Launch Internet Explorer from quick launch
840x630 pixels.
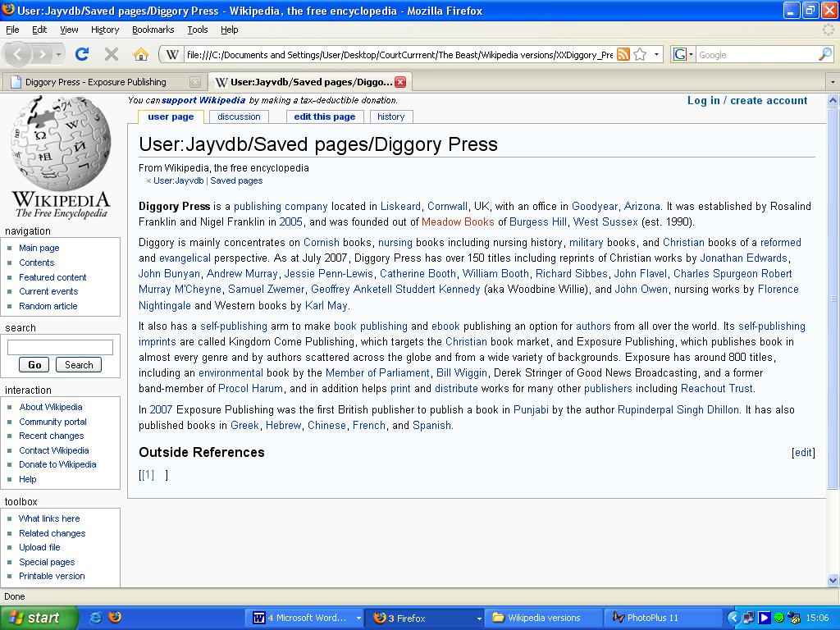95,618
